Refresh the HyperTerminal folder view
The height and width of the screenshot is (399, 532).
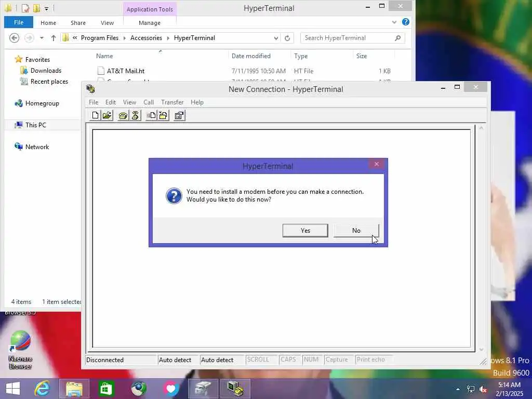tap(287, 38)
